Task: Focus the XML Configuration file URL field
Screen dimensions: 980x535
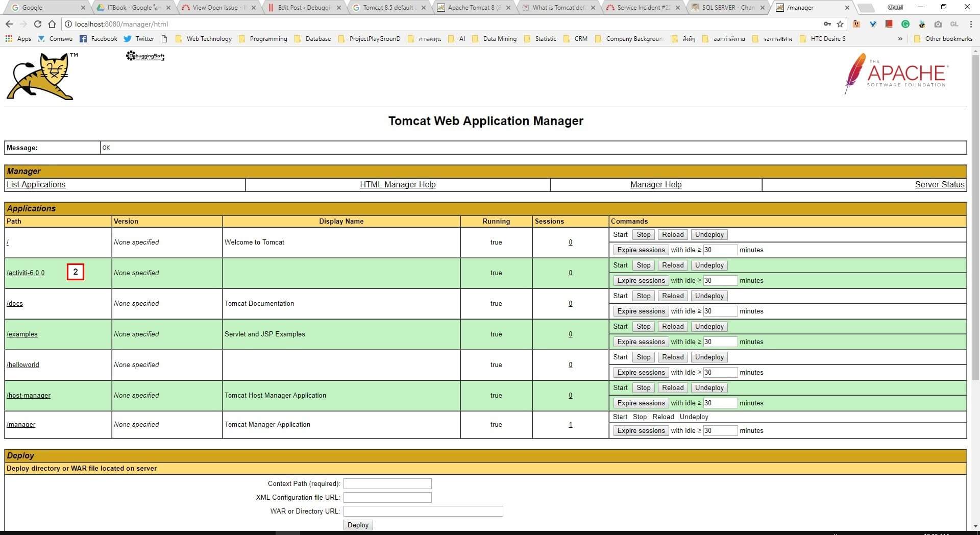Action: click(x=387, y=498)
